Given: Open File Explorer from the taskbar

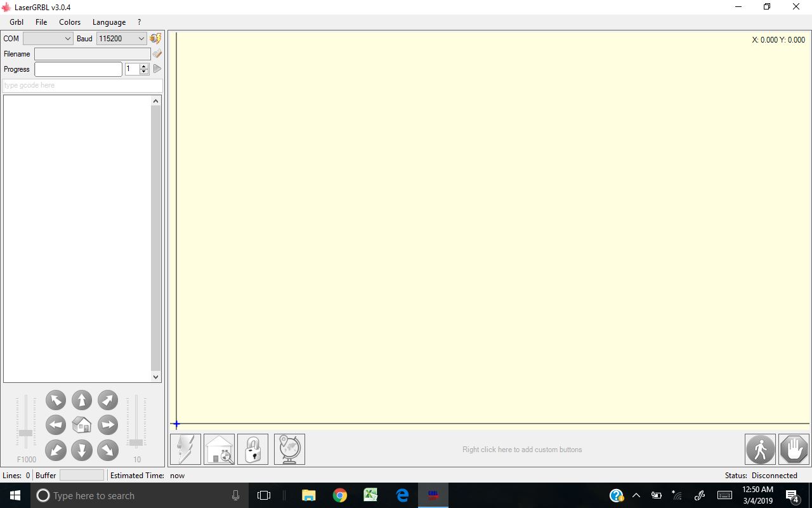Looking at the screenshot, I should [309, 495].
